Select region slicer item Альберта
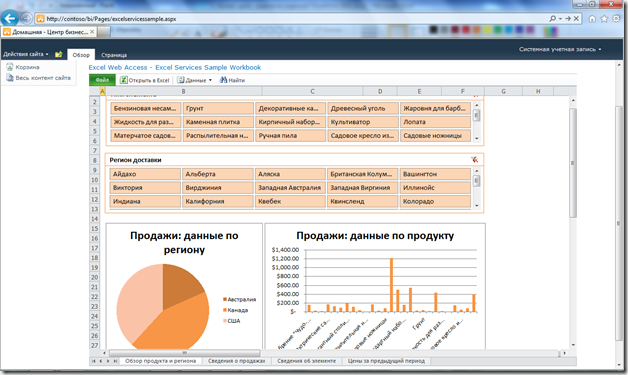 pyautogui.click(x=218, y=174)
